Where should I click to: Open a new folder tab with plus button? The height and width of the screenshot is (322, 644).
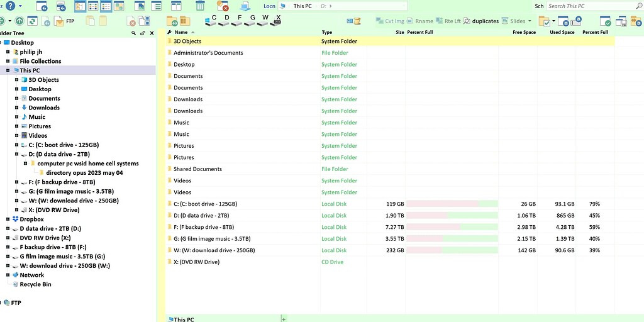click(x=284, y=319)
